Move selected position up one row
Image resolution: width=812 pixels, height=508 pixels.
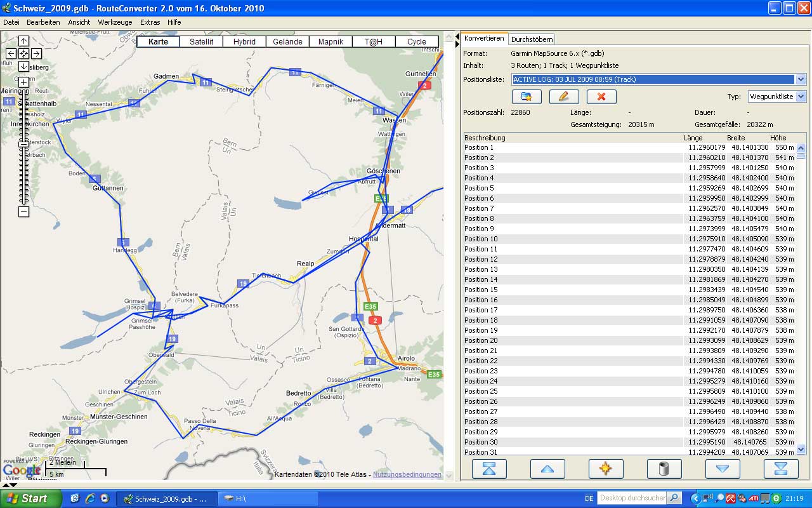tap(547, 469)
